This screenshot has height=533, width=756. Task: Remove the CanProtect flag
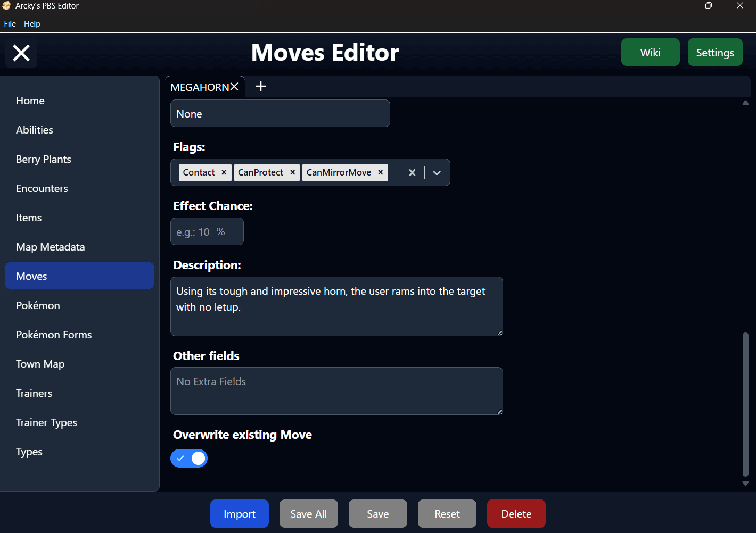(292, 172)
